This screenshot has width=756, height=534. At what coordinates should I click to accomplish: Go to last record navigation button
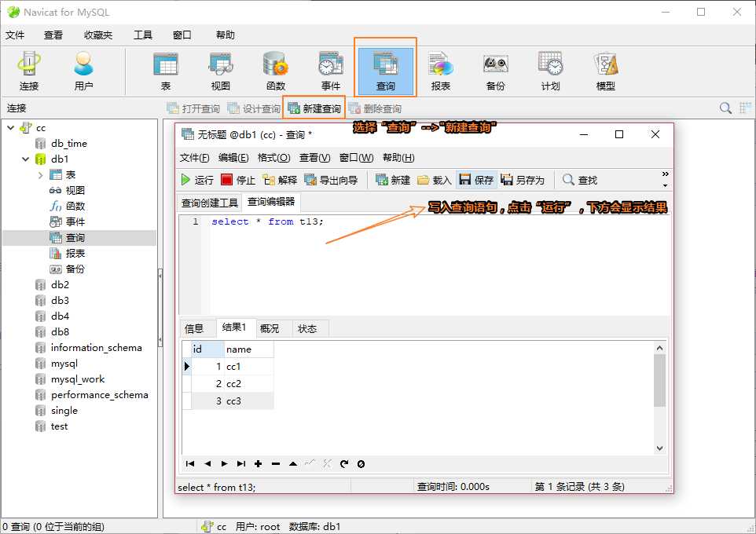(x=241, y=463)
